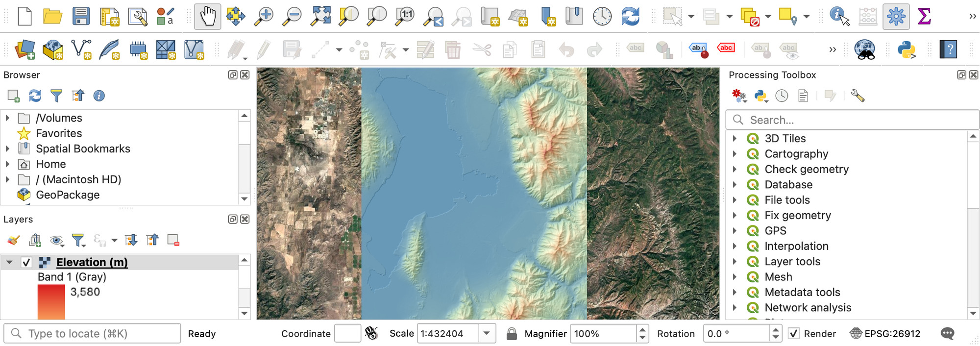
Task: Toggle the scale lock icon
Action: click(x=512, y=334)
